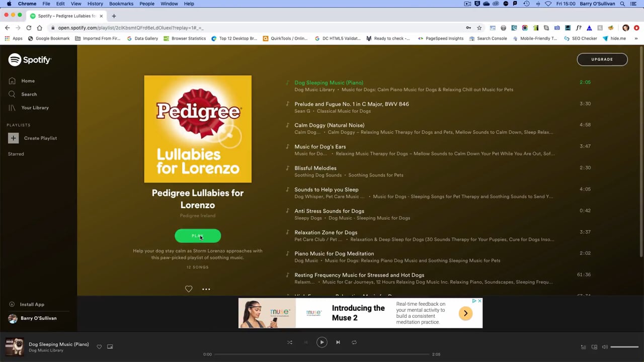
Task: Adjust the volume slider
Action: click(624, 347)
